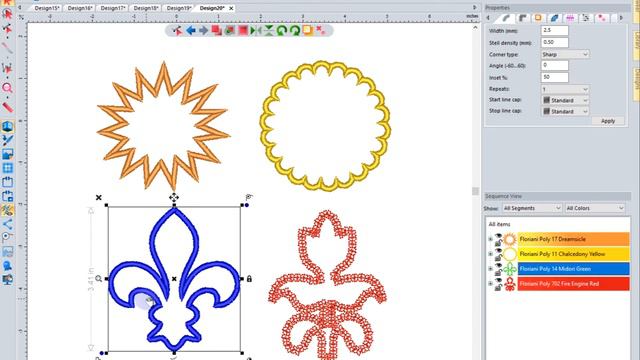Open the Repeats dropdown
The width and height of the screenshot is (640, 360).
tap(565, 89)
